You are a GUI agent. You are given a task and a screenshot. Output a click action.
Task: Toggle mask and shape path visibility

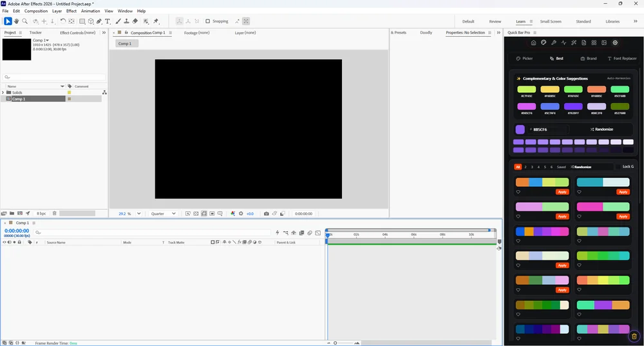point(204,214)
